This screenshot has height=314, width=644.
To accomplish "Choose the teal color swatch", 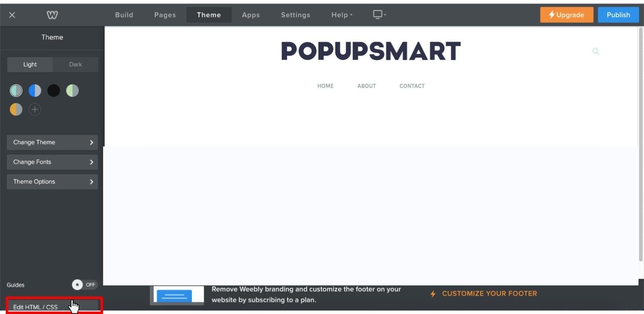I will click(x=16, y=91).
